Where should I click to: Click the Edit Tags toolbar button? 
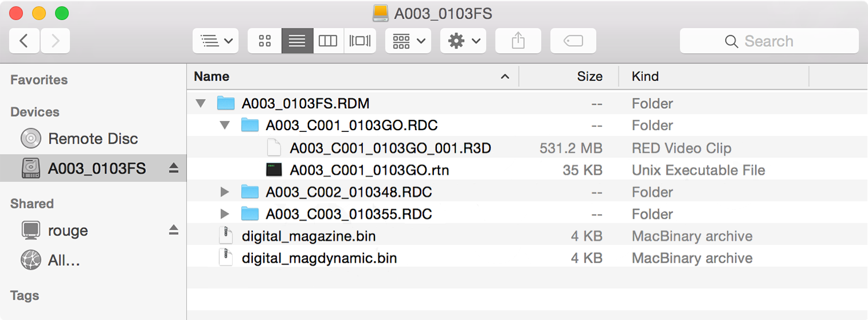tap(573, 41)
